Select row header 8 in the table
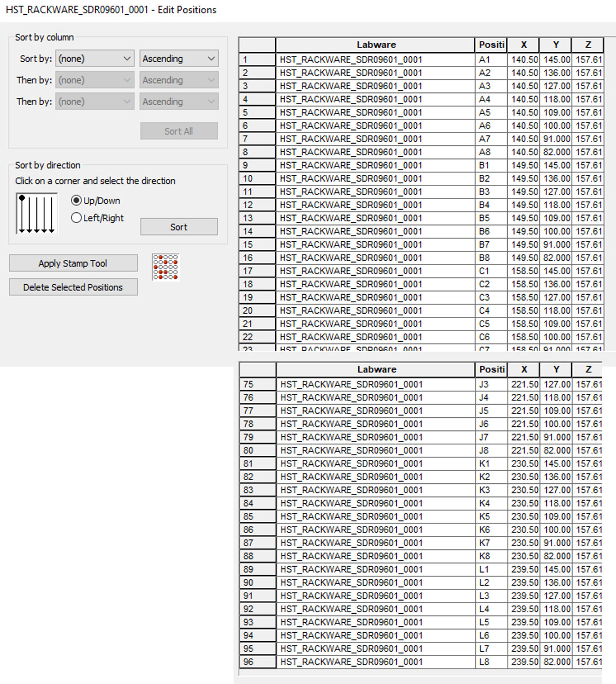 coord(257,152)
